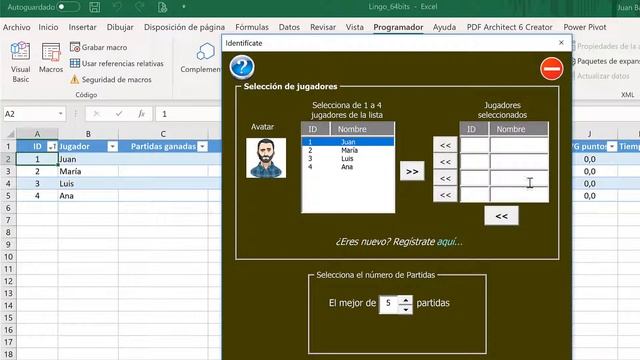Select cell B4 containing Luis
This screenshot has height=360, width=640.
(x=88, y=184)
